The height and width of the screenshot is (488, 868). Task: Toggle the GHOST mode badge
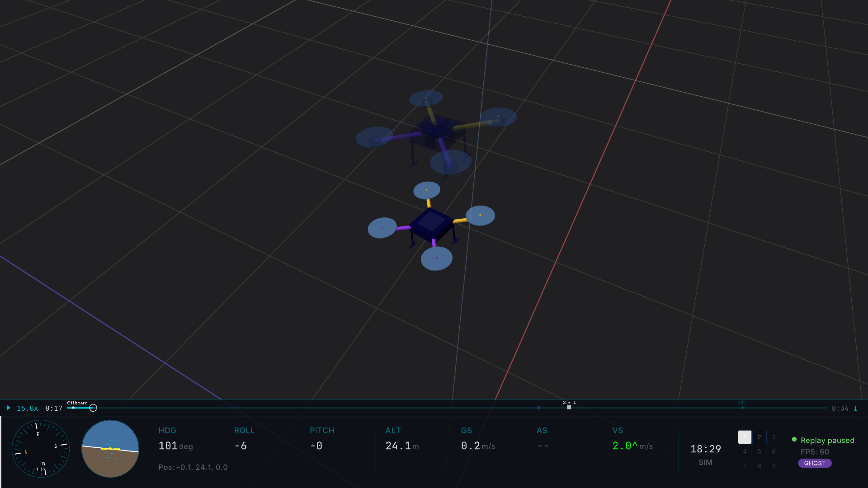[815, 463]
